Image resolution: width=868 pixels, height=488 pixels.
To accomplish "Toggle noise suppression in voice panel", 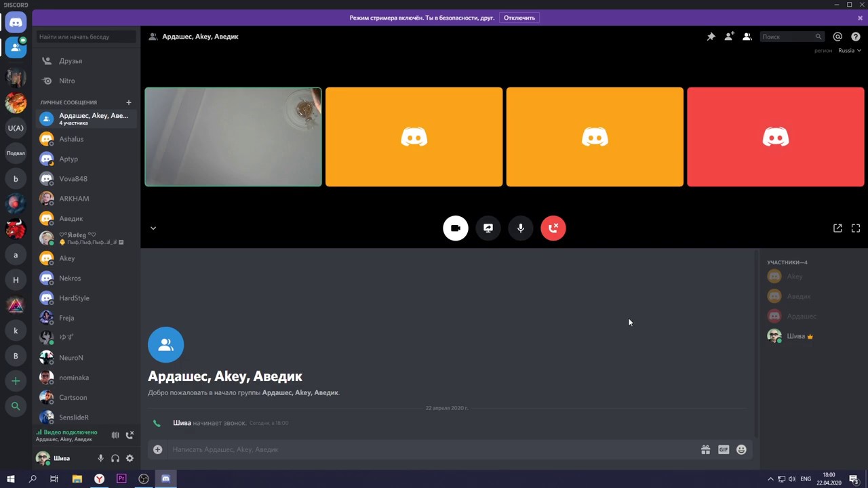I will [115, 435].
